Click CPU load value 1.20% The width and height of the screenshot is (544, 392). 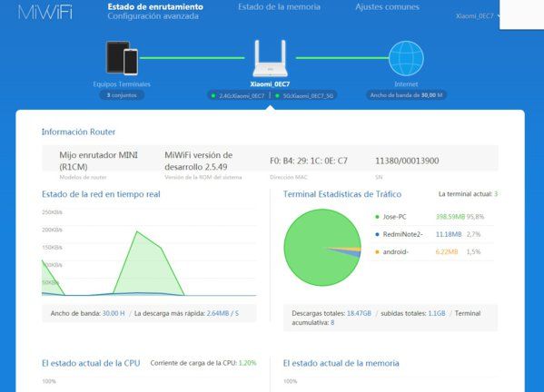tap(247, 363)
